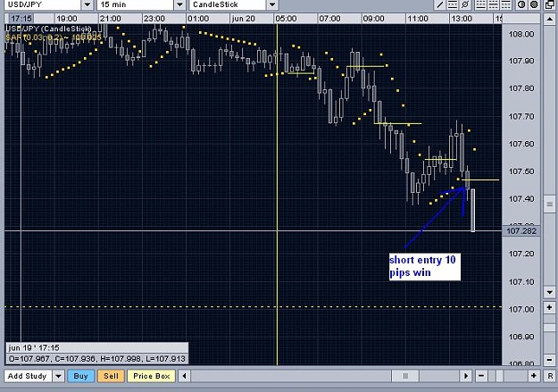Open the Add Study dropdown arrow

[x=58, y=376]
